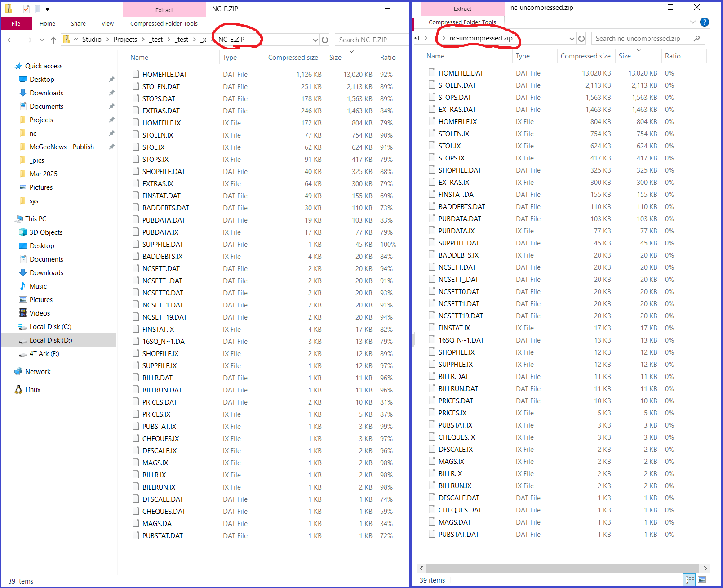Select SUPPFILE.DAT row in NC-E.ZIP list
This screenshot has width=723, height=588.
tap(264, 245)
